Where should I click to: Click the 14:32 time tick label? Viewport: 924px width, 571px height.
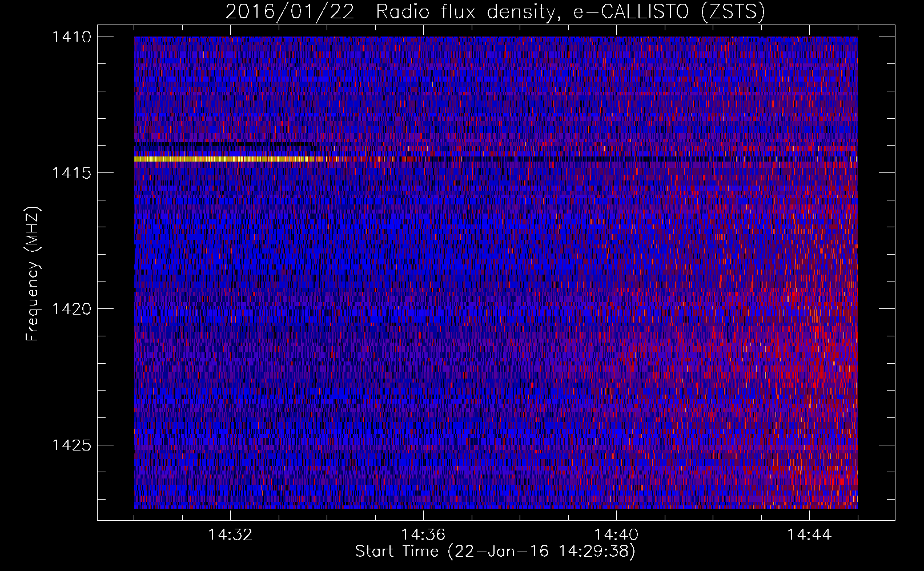pyautogui.click(x=230, y=535)
